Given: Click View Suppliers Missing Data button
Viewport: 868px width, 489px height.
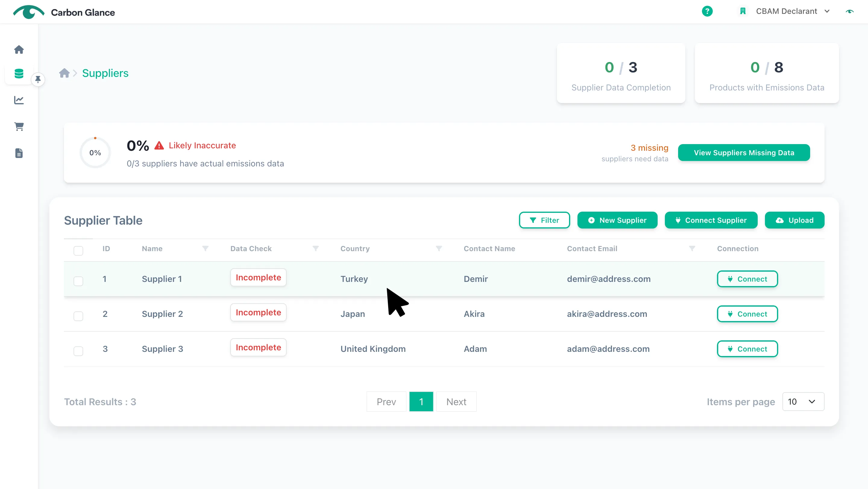Looking at the screenshot, I should pos(744,153).
